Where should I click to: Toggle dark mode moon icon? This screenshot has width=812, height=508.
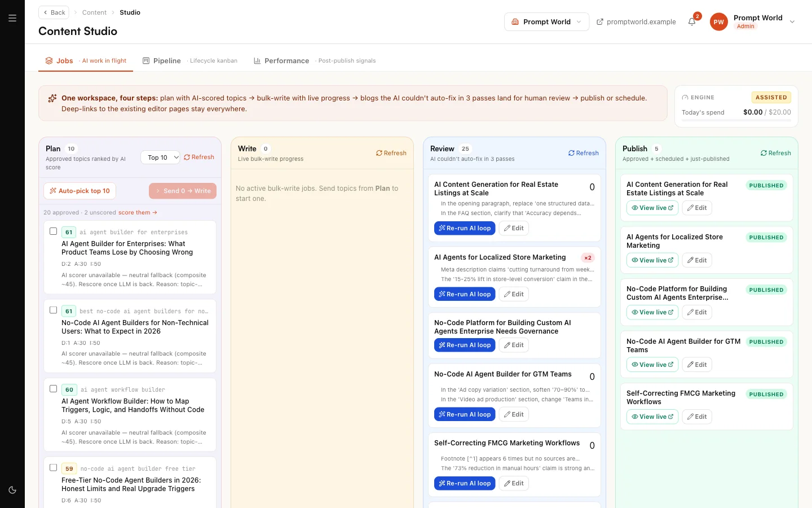12,490
